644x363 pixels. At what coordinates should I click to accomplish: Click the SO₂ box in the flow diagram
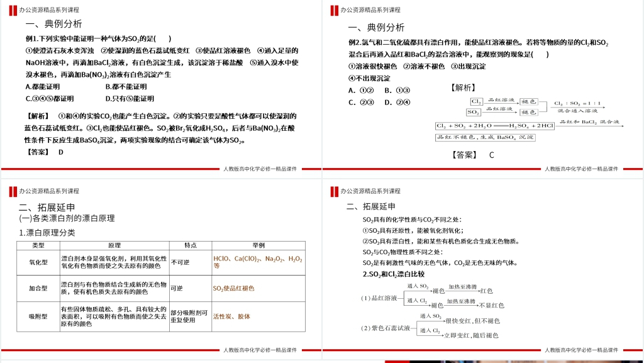(473, 112)
